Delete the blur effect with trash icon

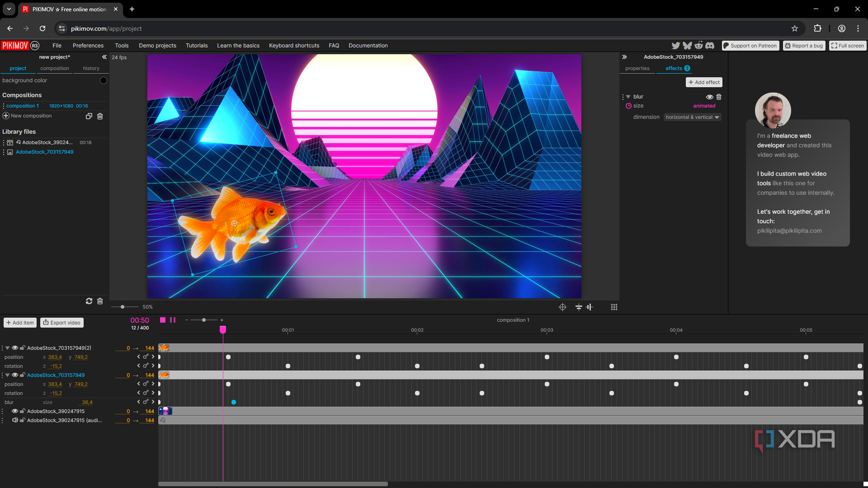point(719,97)
